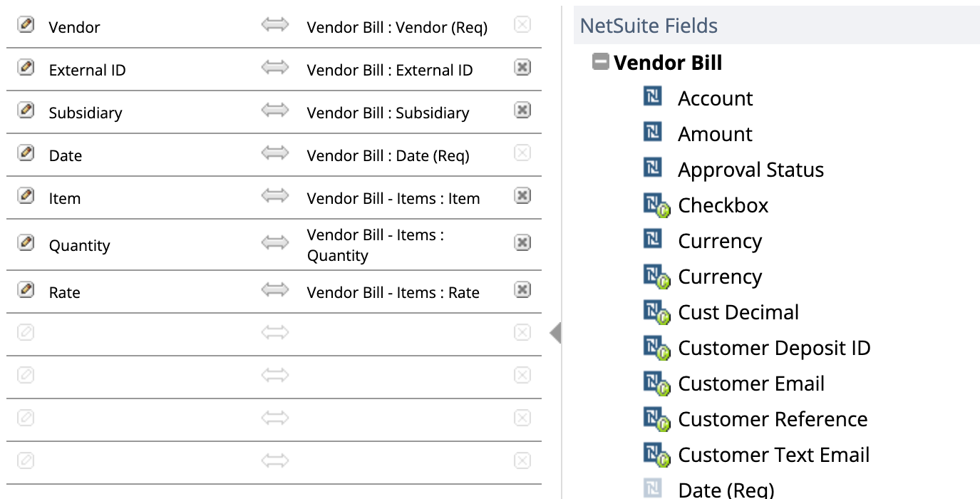Viewport: 980px width, 499px height.
Task: Click the edit pencil icon for Quantity row
Action: coord(26,243)
